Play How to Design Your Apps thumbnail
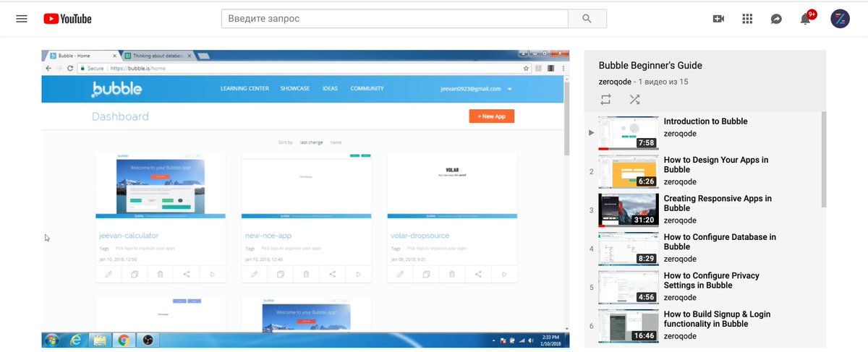The width and height of the screenshot is (868, 352). click(x=629, y=171)
